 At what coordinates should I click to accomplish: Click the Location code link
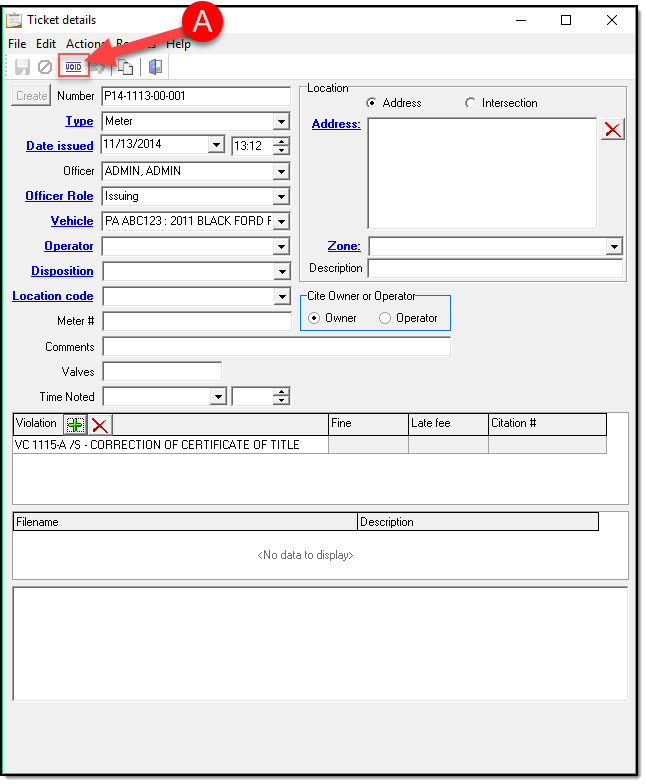[x=53, y=296]
